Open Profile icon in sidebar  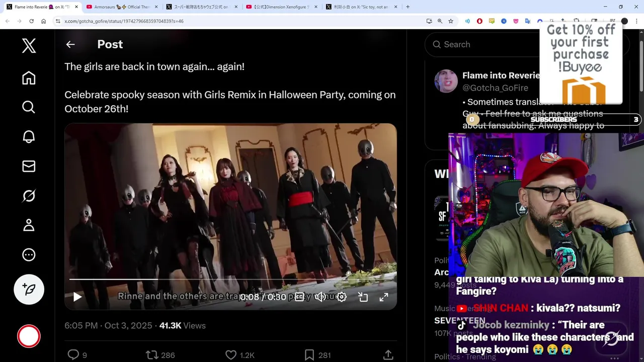(x=29, y=225)
